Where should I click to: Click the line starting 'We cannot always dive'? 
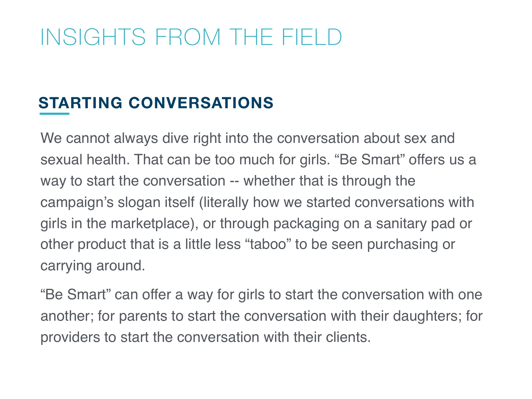[x=248, y=138]
